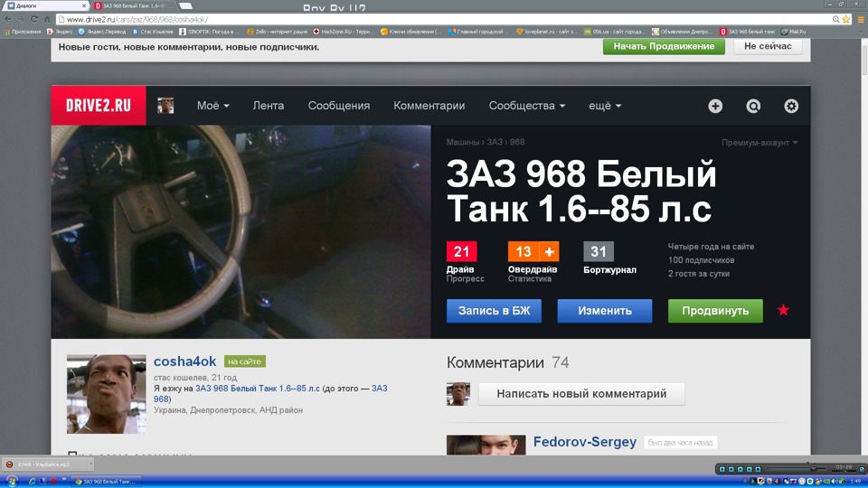868x488 pixels.
Task: Open the ЗАЗ breadcrumb link
Action: coord(495,142)
